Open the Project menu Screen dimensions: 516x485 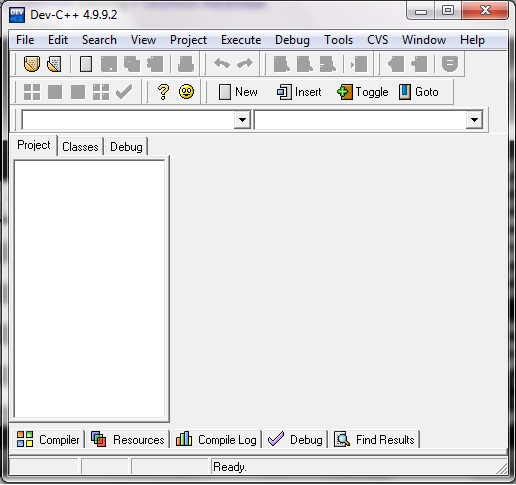(x=188, y=40)
